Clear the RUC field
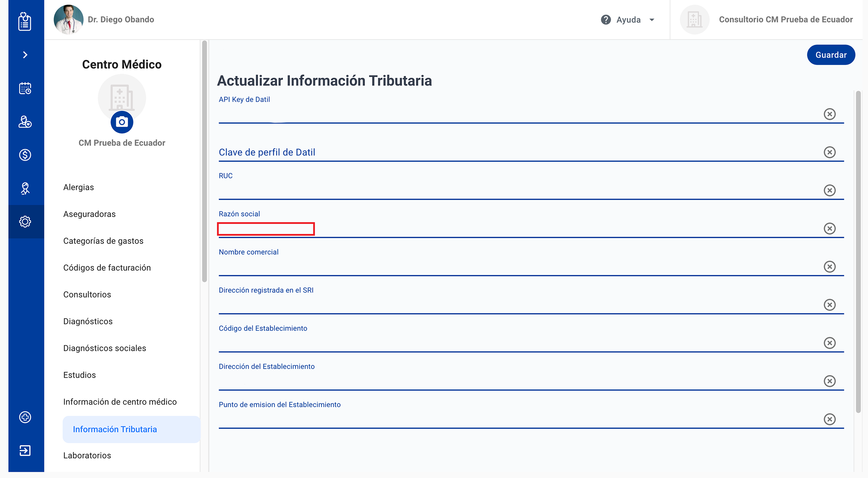 (x=829, y=190)
